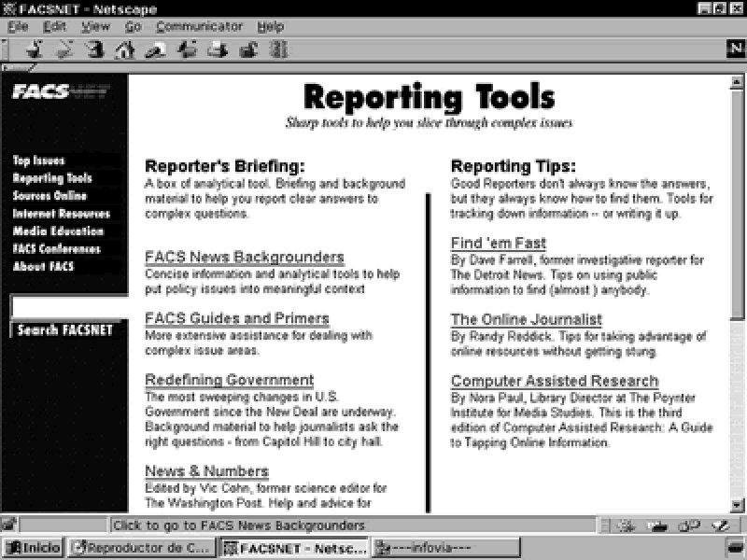Switch to the infovia taskbar item
This screenshot has height=560, width=747.
click(x=446, y=548)
